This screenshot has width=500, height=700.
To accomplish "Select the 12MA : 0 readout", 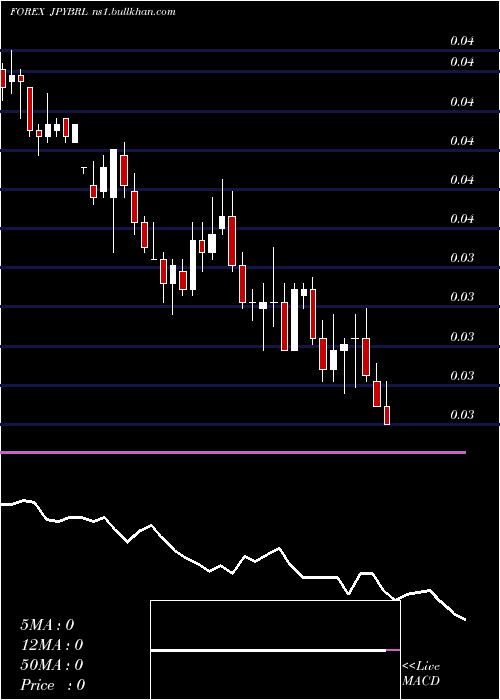I will [x=52, y=645].
